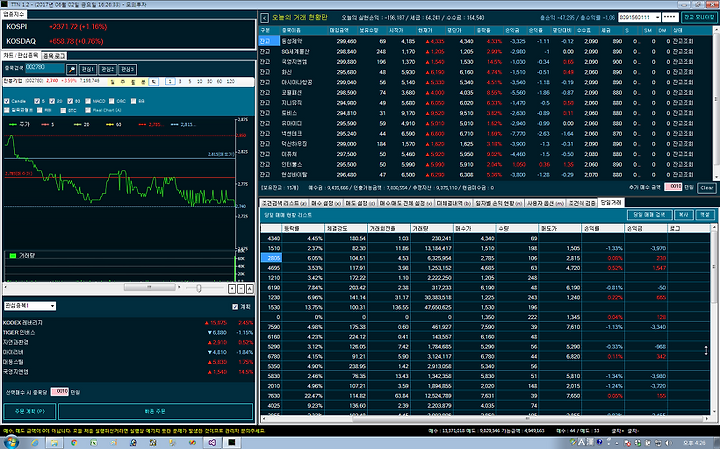Screen dimensions: 720x449
Task: Click the stock code input field 002780
Action: [x=45, y=68]
